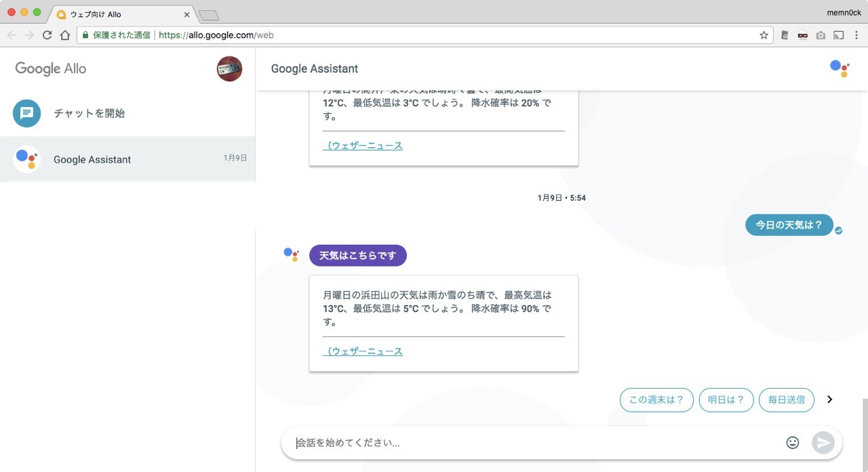Choose the 毎日送信 suggestion chip
This screenshot has height=472, width=868.
(786, 400)
